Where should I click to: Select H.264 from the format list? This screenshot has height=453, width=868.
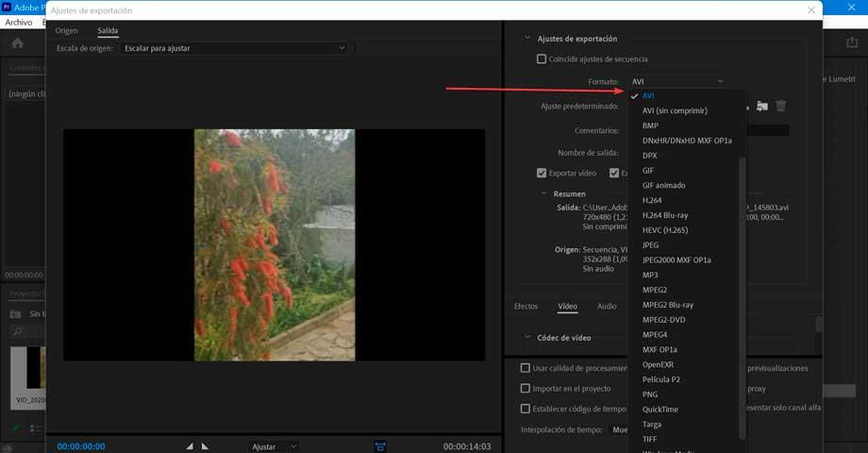tap(652, 200)
